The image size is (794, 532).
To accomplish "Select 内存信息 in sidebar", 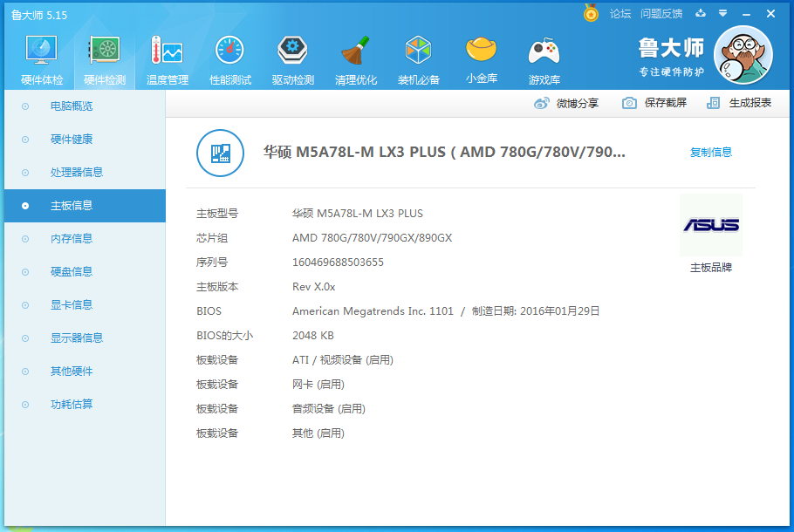I will [x=86, y=238].
